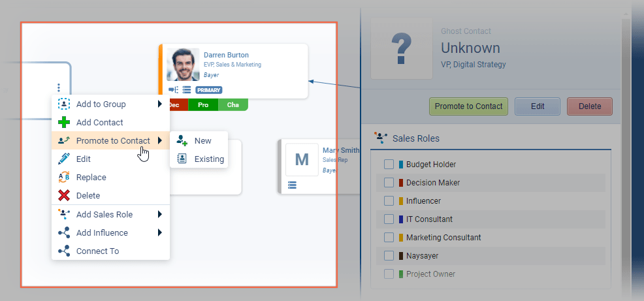Screen dimensions: 644x301
Task: Open the three-dot vertical menu icon
Action: [x=59, y=87]
